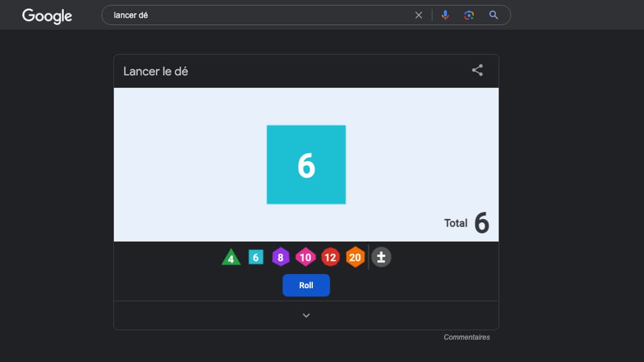Click the rolled die showing 6
The height and width of the screenshot is (362, 644).
[x=306, y=165]
